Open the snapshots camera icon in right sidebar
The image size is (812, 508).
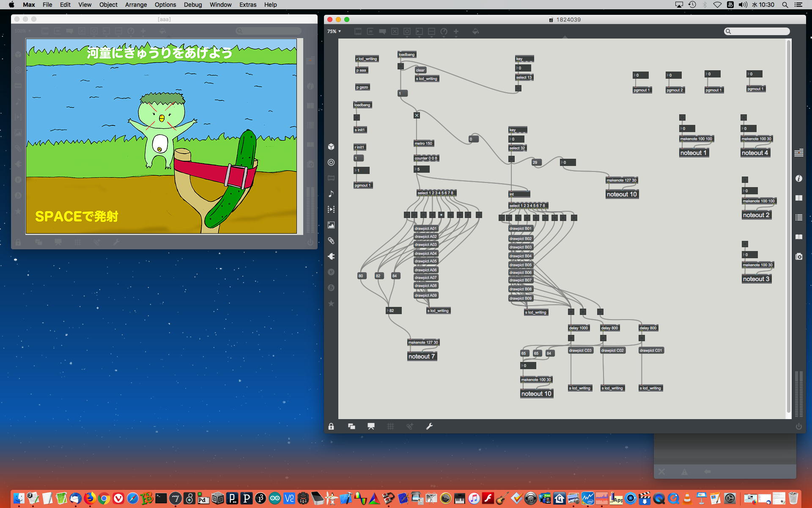pos(798,257)
